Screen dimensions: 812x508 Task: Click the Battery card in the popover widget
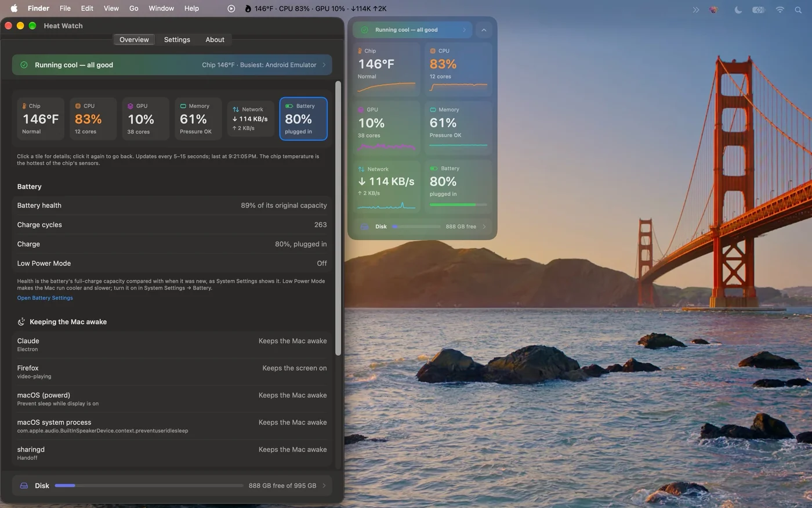click(458, 186)
